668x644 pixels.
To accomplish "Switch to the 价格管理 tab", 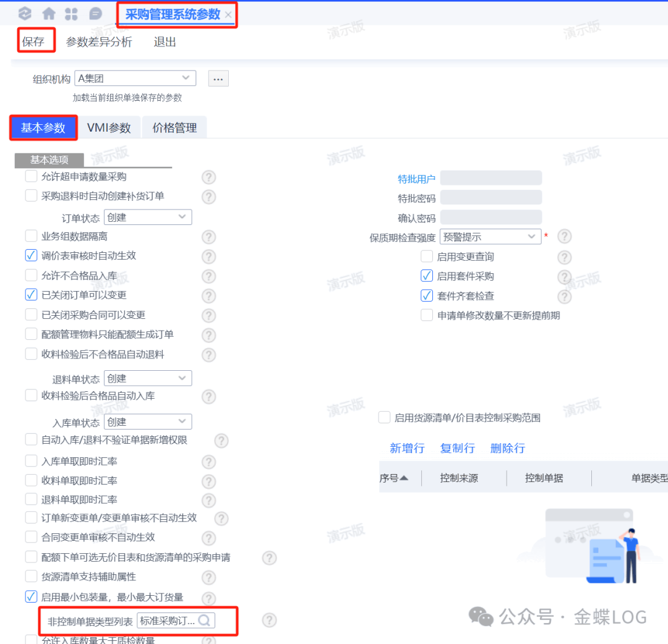I will click(x=174, y=128).
